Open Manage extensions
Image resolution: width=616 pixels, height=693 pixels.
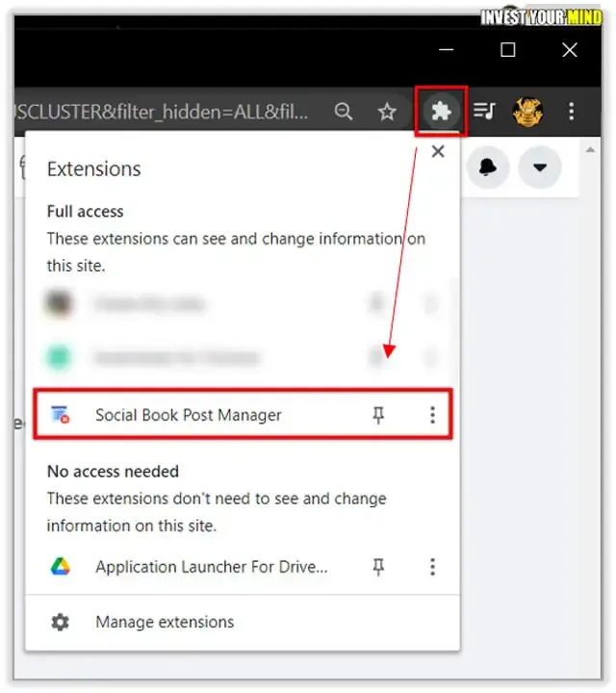[x=243, y=623]
